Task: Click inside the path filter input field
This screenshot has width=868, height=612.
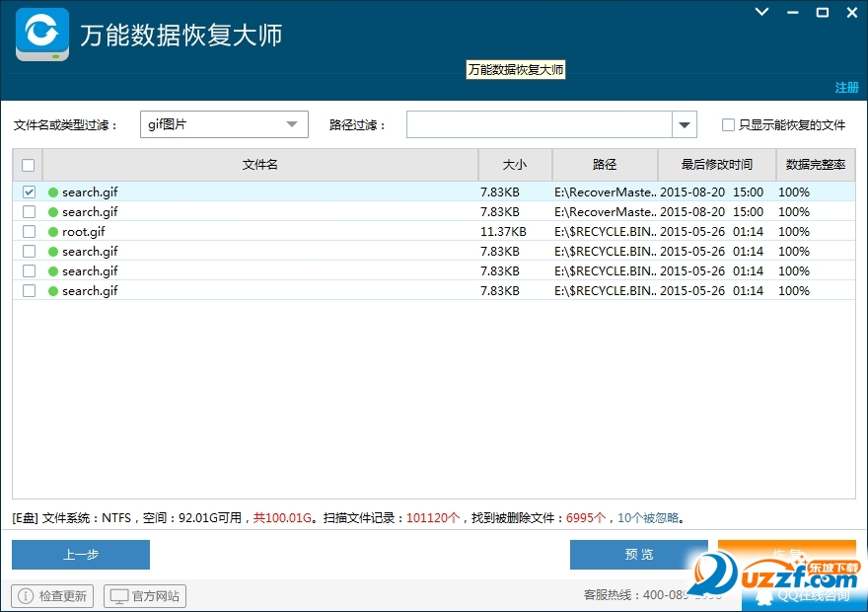Action: click(x=542, y=124)
